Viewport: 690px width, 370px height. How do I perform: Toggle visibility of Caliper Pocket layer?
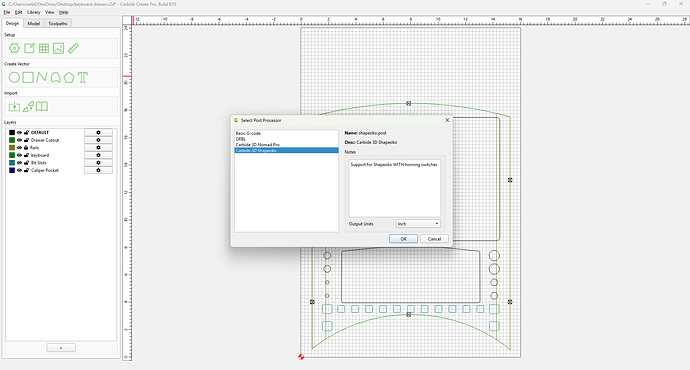click(x=19, y=170)
